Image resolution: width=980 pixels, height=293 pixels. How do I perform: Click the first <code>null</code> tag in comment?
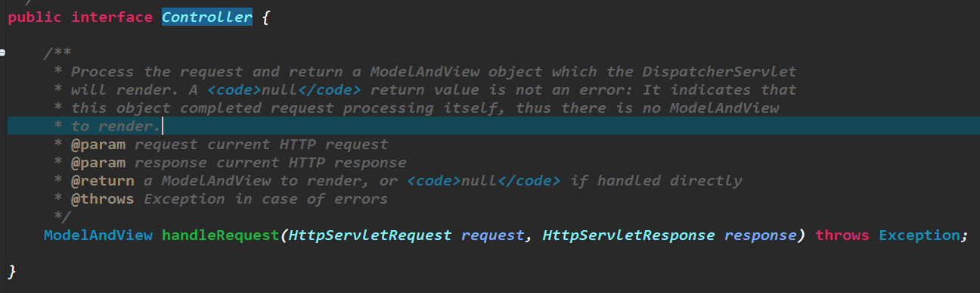pyautogui.click(x=280, y=89)
